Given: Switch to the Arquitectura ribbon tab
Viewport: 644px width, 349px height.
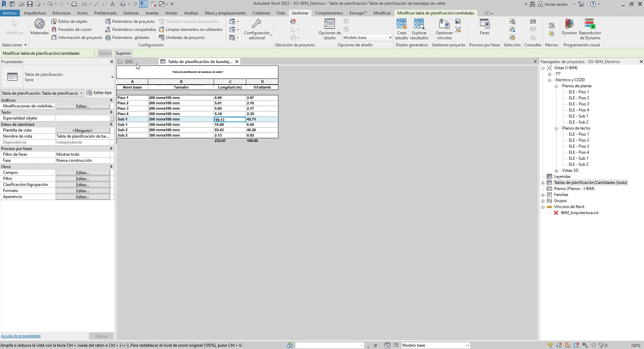Looking at the screenshot, I should point(35,13).
